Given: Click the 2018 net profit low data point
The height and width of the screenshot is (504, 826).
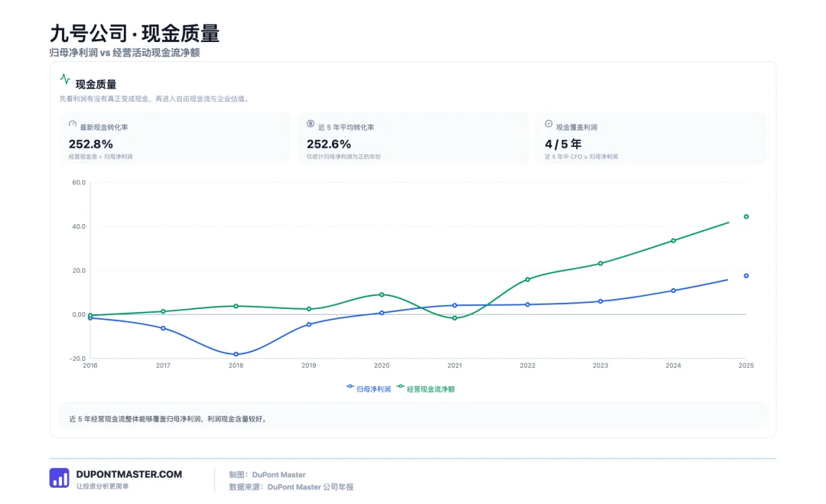Looking at the screenshot, I should click(x=236, y=354).
